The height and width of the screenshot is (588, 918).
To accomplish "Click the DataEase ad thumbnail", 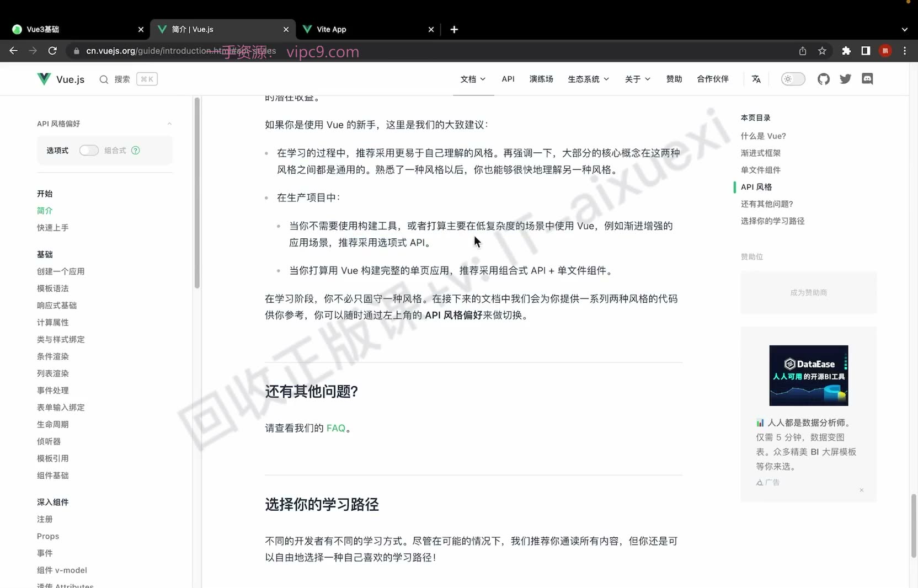I will (x=808, y=376).
